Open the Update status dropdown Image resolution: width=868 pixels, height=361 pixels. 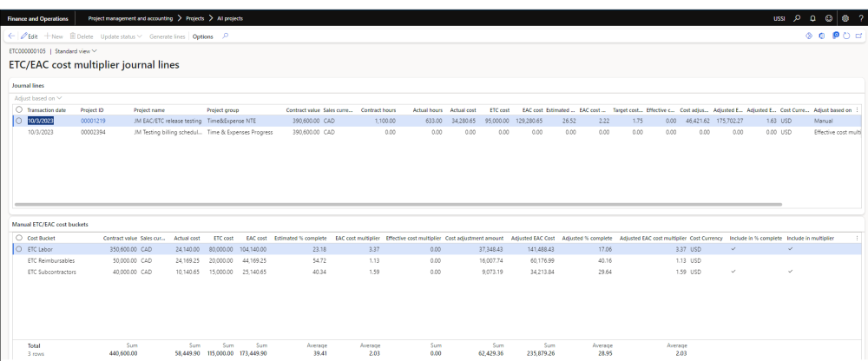point(122,36)
